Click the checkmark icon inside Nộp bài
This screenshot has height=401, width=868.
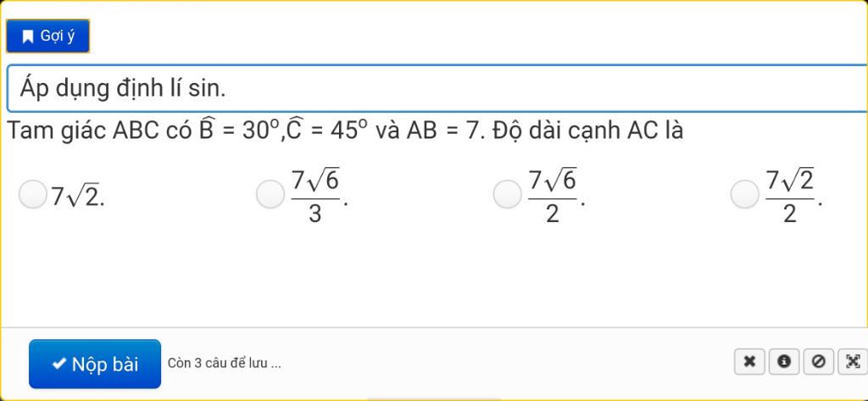tap(59, 364)
